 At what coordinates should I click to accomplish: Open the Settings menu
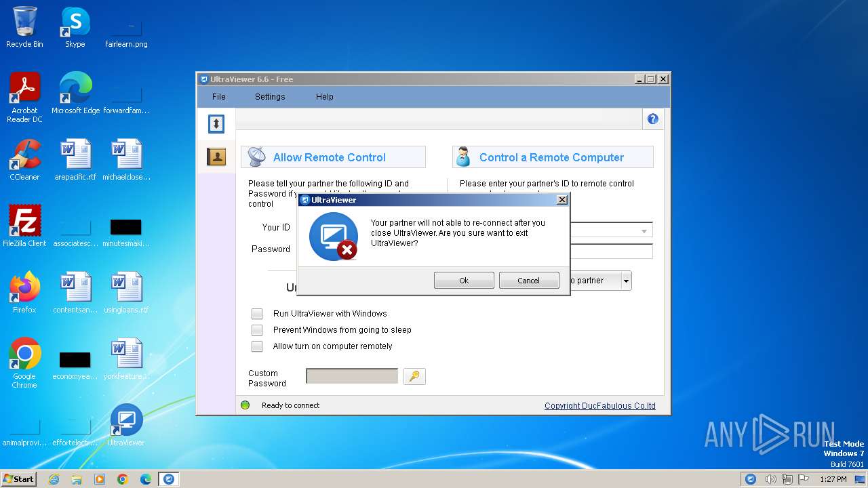click(x=270, y=97)
